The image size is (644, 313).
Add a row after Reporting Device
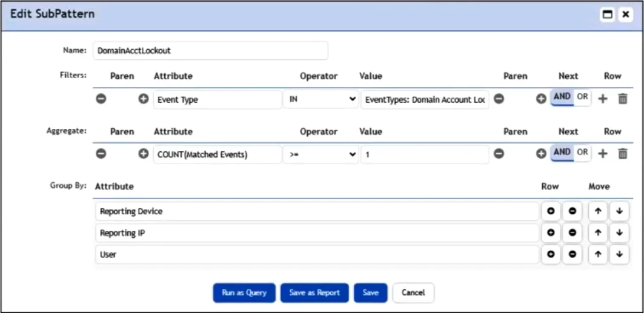click(551, 211)
